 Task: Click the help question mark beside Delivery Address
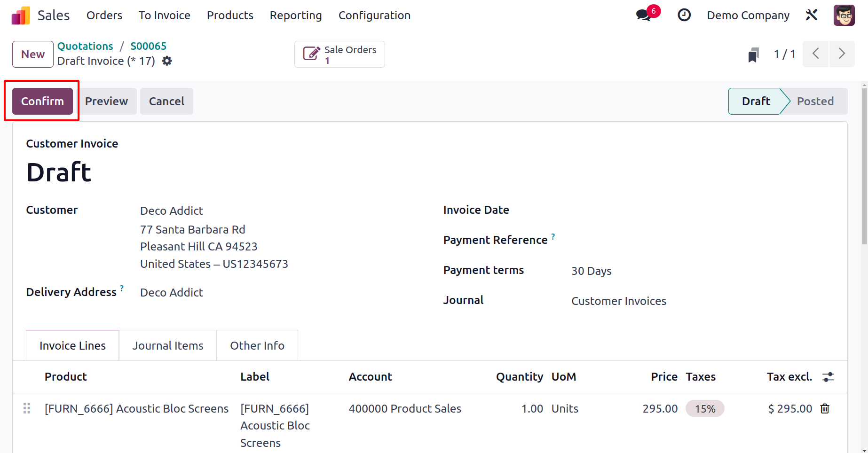tap(122, 288)
